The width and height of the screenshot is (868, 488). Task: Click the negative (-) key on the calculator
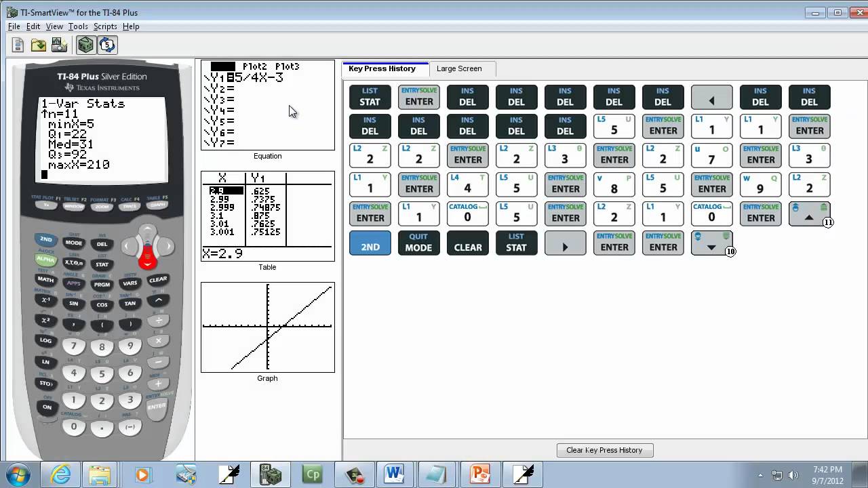[130, 427]
